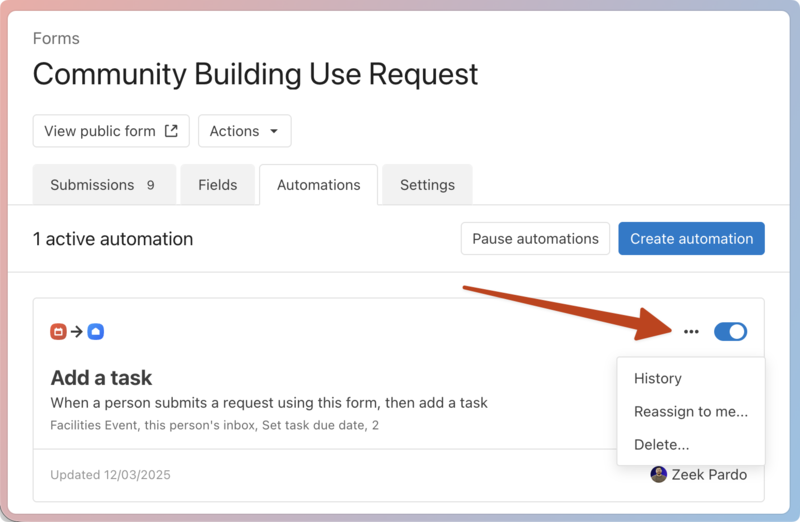Open the three-dot more options menu

(x=691, y=332)
